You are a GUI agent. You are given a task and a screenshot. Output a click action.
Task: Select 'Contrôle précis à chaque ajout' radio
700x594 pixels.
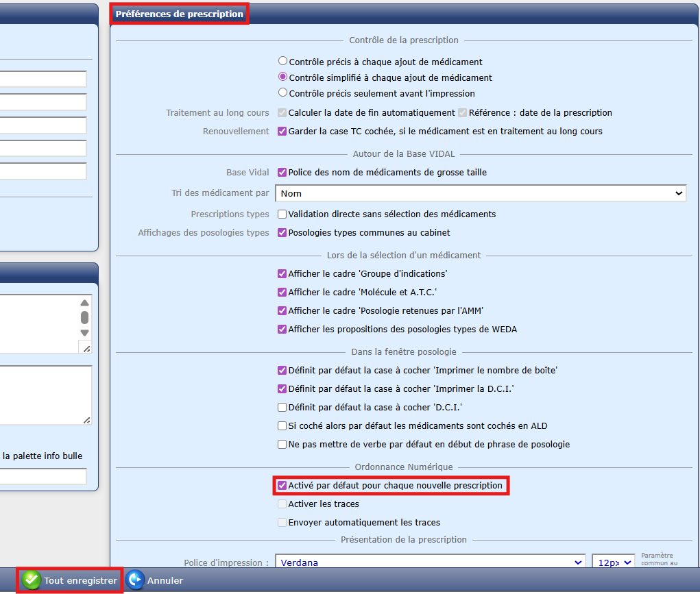point(282,61)
